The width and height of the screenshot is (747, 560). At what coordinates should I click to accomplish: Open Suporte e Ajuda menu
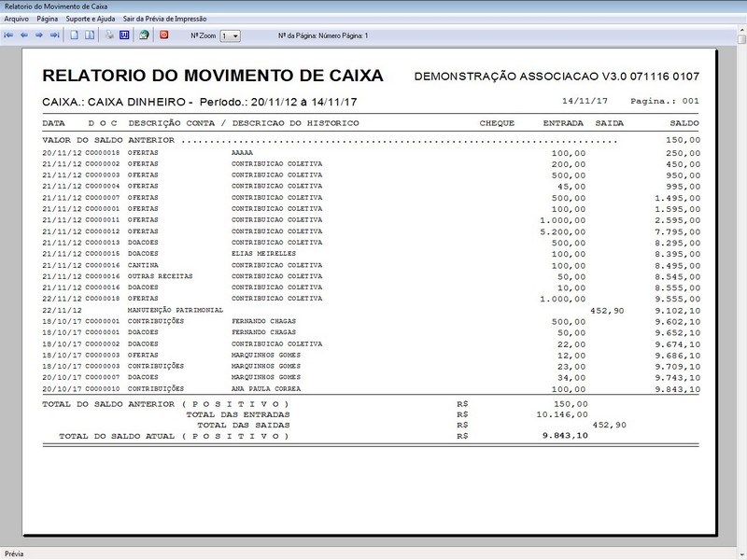click(x=91, y=19)
